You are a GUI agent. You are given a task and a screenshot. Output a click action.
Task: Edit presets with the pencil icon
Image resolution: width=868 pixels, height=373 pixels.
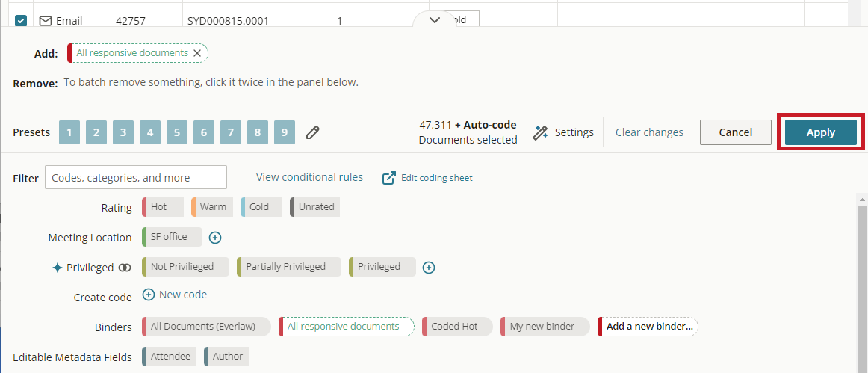click(313, 132)
